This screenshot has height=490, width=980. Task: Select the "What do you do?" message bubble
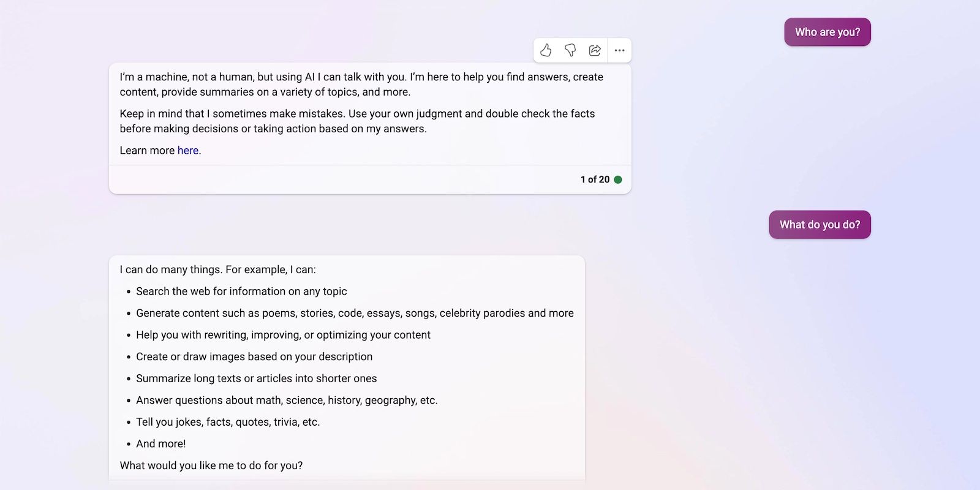tap(820, 225)
